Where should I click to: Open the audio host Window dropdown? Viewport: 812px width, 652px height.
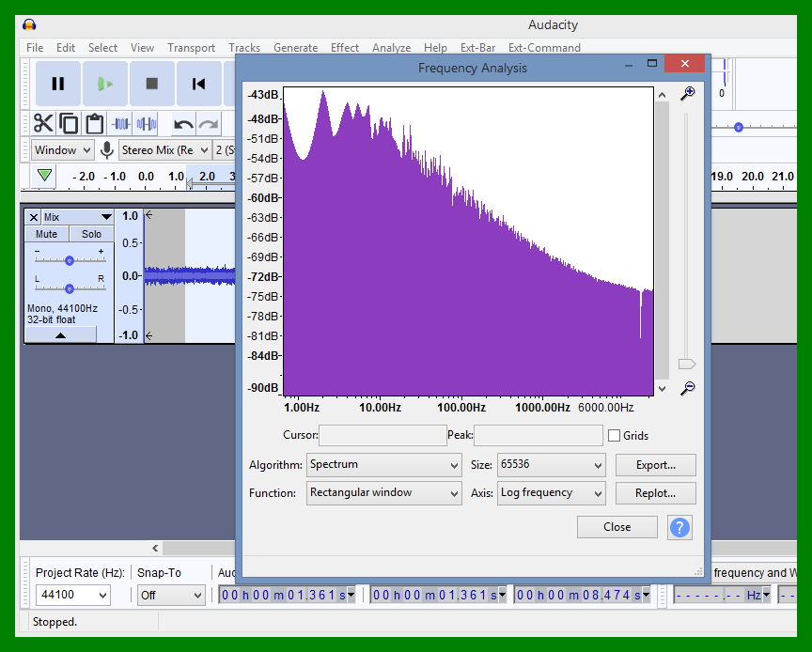(x=63, y=150)
